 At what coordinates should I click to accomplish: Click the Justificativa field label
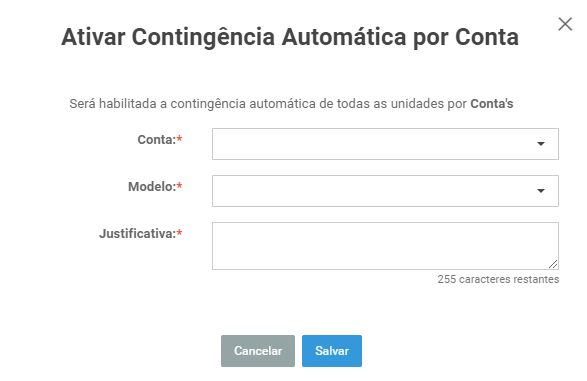click(x=137, y=234)
